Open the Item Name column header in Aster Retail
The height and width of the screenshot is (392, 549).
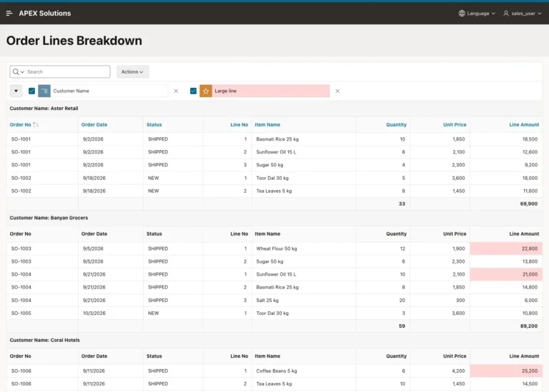267,124
